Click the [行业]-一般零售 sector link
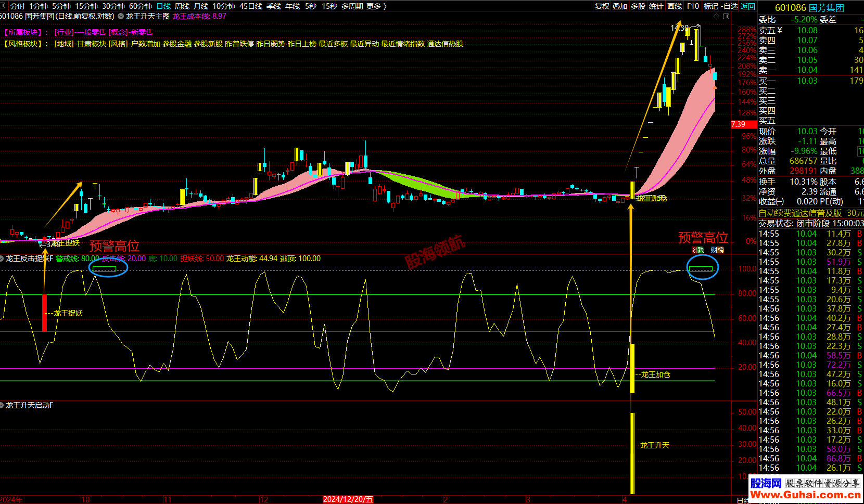Screen dimensions: 864x504 pos(80,32)
